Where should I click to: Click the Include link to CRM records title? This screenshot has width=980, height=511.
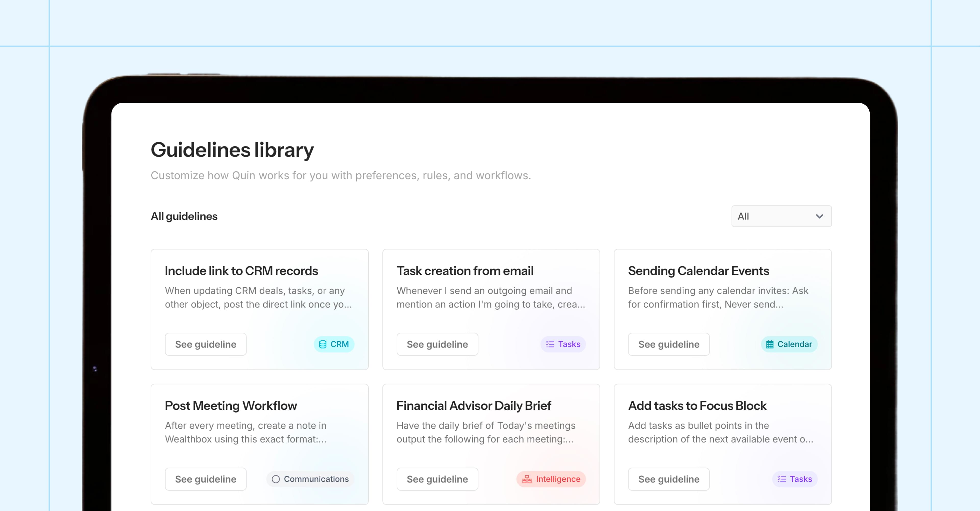point(241,271)
